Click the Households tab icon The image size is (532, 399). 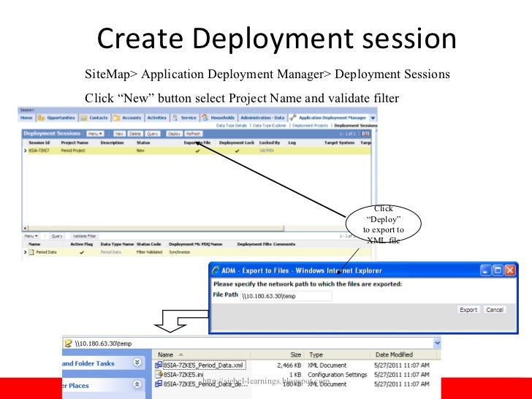[205, 118]
